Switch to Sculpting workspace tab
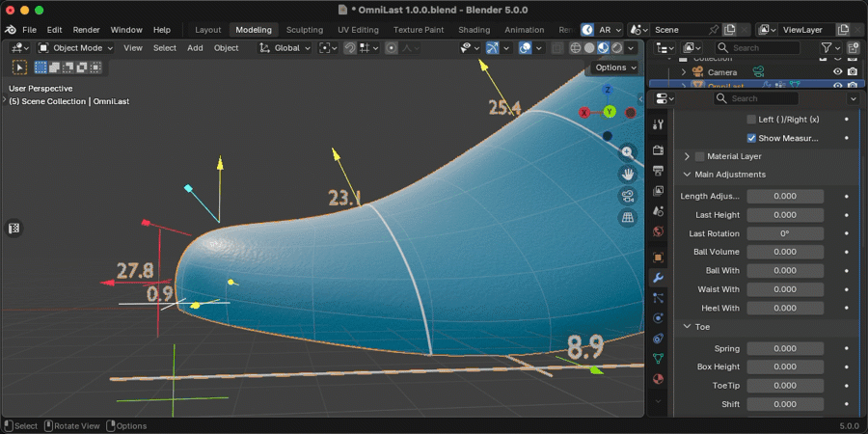The image size is (868, 434). click(305, 30)
